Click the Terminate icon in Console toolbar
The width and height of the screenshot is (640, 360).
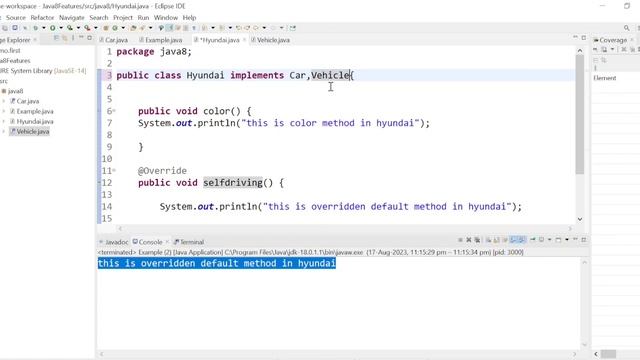tap(460, 240)
